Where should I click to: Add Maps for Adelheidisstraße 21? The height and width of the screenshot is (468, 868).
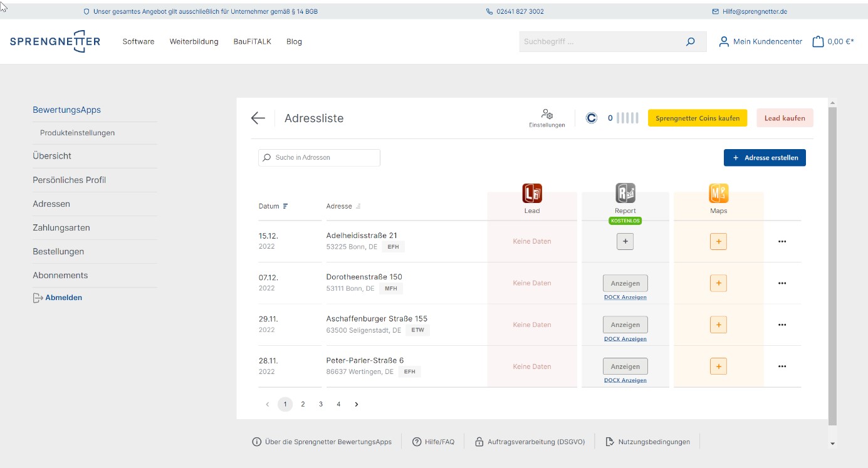(x=718, y=241)
